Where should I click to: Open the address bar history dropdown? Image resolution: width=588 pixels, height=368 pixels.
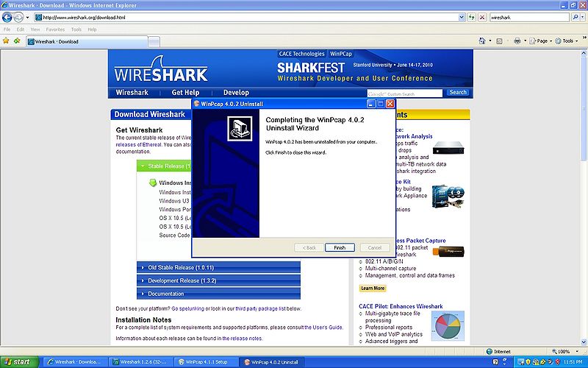tap(462, 17)
